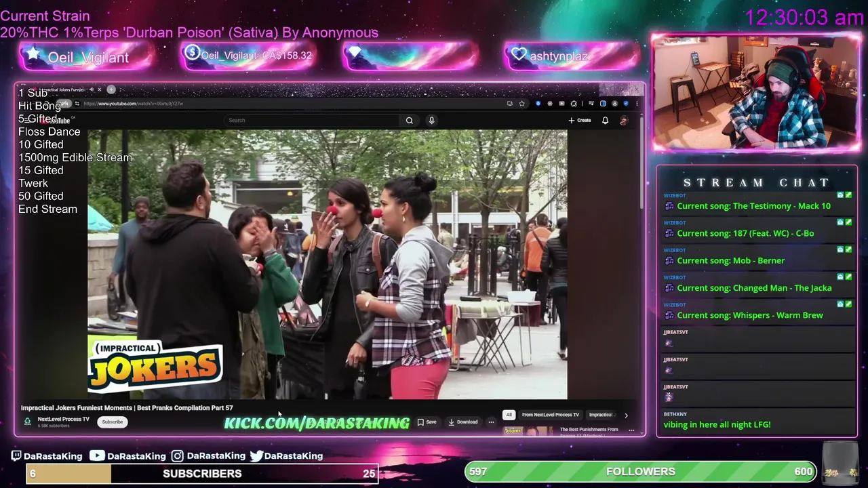
Task: Download the video
Action: coord(463,422)
